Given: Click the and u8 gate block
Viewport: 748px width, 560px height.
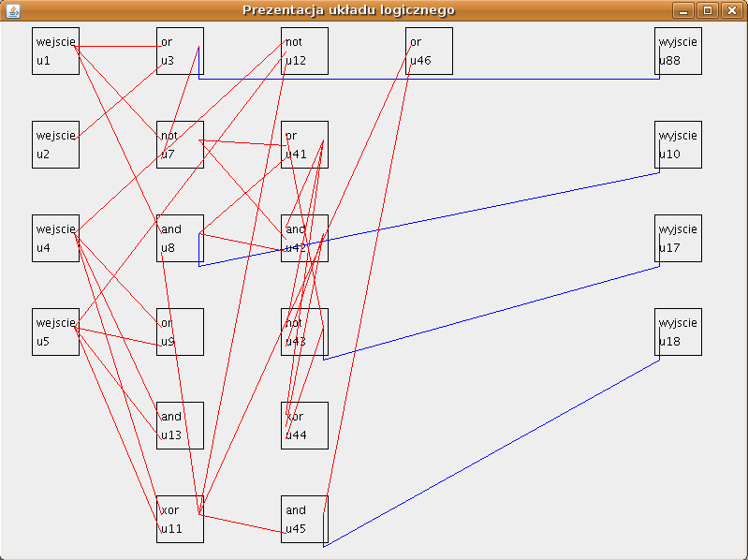Looking at the screenshot, I should pos(181,238).
